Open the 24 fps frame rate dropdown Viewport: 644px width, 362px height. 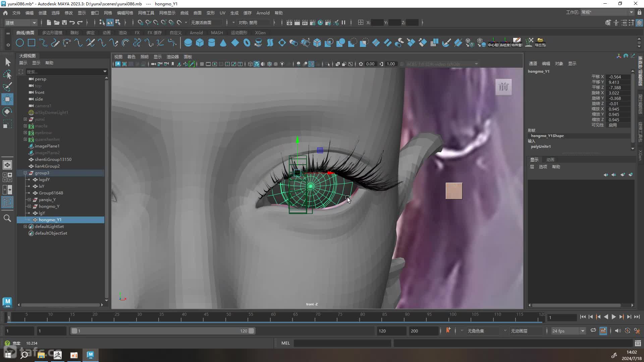click(568, 331)
